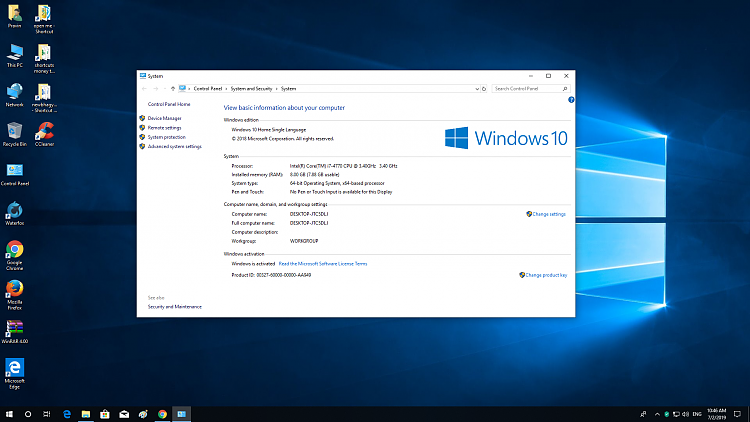750x422 pixels.
Task: Select the newbhagy Shortcut desktop icon
Action: coord(44,98)
